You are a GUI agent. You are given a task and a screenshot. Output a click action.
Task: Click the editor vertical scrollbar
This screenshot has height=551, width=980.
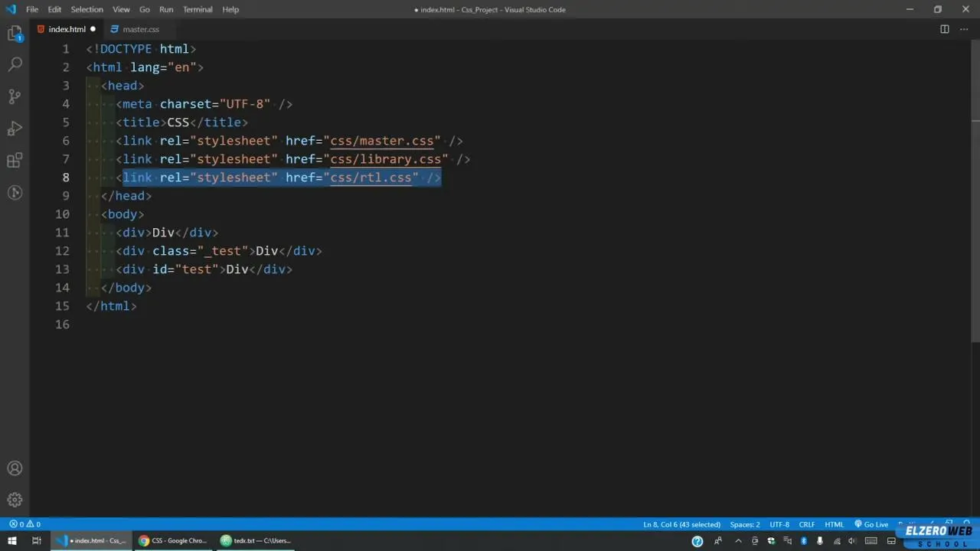[975, 191]
